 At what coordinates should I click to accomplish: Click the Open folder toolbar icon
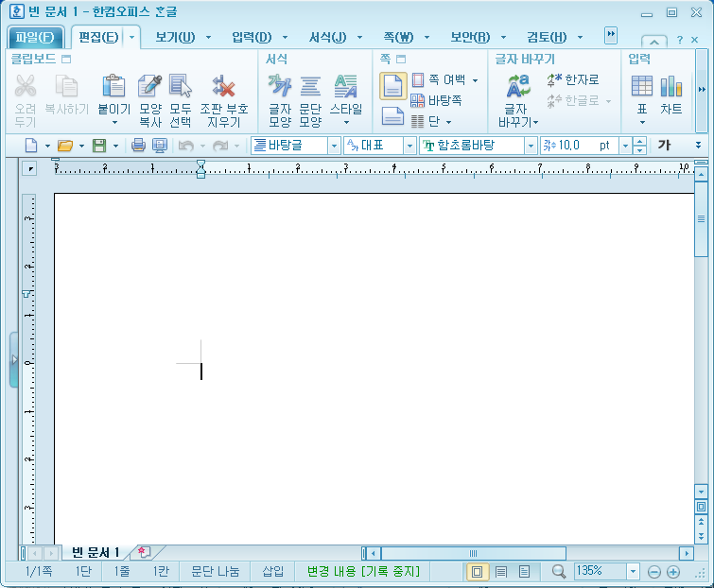(65, 146)
